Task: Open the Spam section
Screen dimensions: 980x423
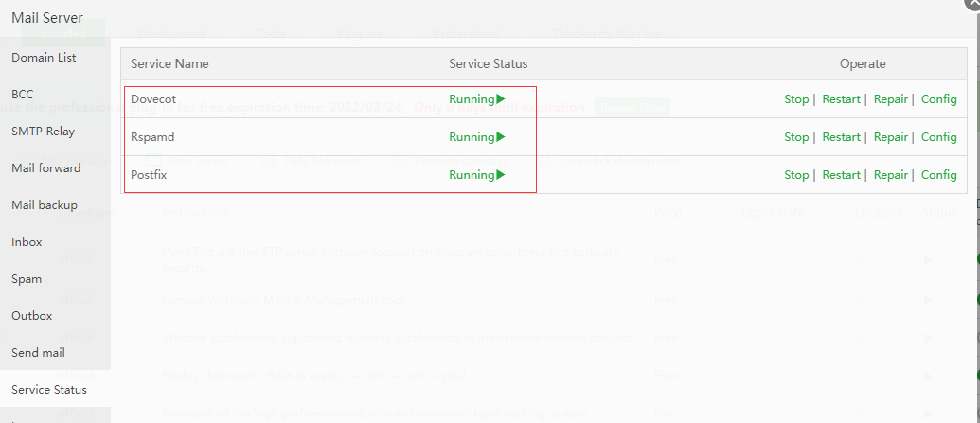Action: tap(27, 279)
